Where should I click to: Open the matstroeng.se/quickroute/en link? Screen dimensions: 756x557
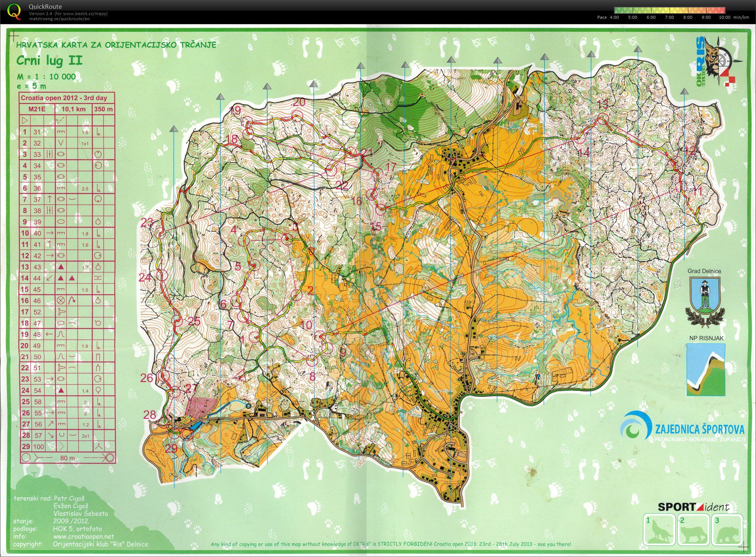59,19
